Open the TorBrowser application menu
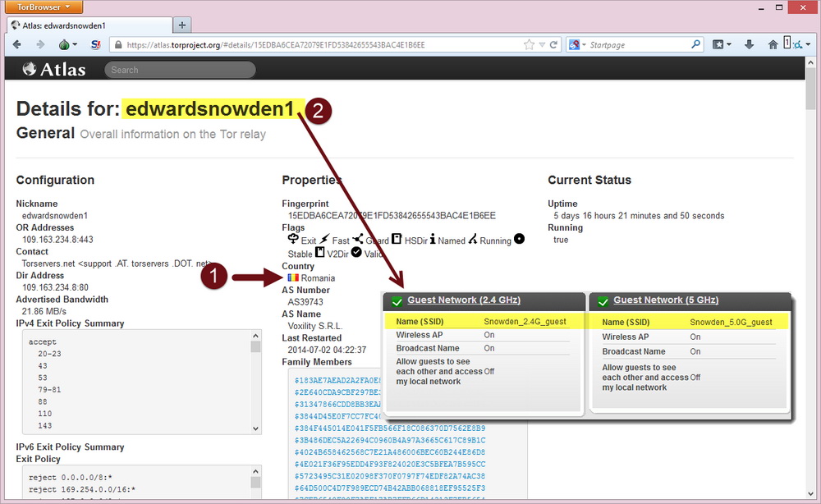 (x=44, y=7)
